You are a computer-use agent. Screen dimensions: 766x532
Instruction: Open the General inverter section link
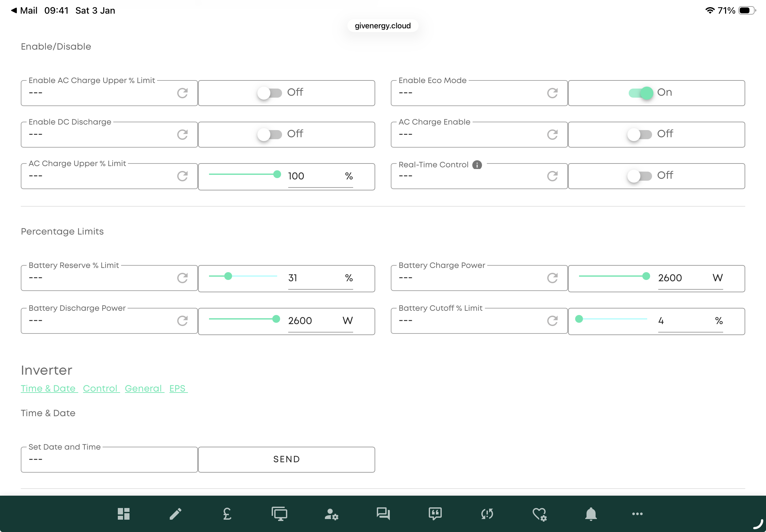pyautogui.click(x=143, y=388)
